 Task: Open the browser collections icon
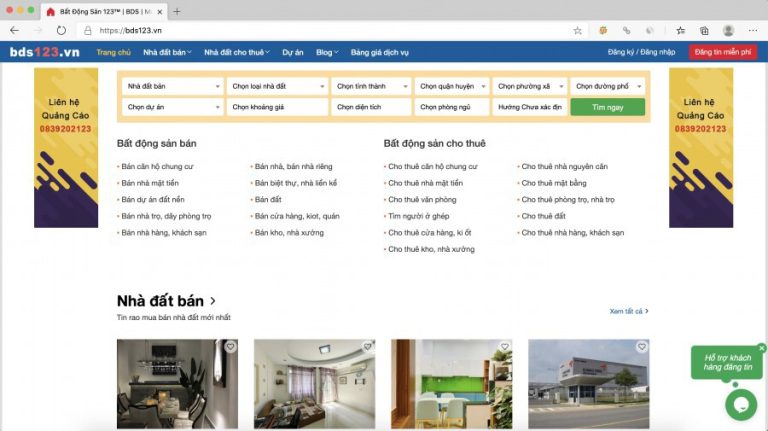pos(704,30)
